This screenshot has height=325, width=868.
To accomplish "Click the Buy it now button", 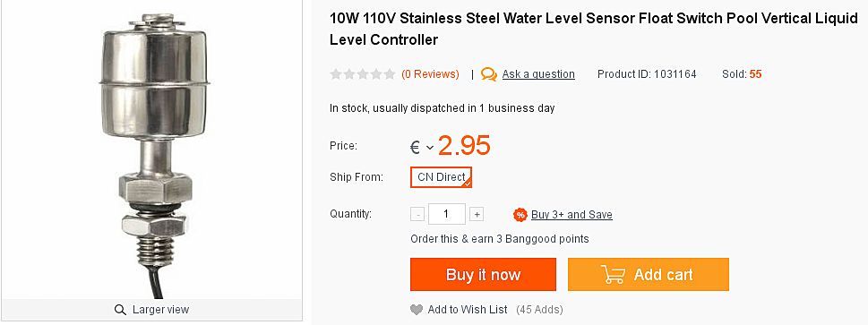I will click(484, 275).
